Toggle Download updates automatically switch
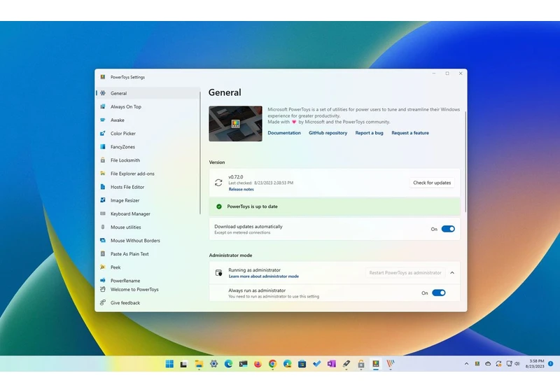 (448, 229)
